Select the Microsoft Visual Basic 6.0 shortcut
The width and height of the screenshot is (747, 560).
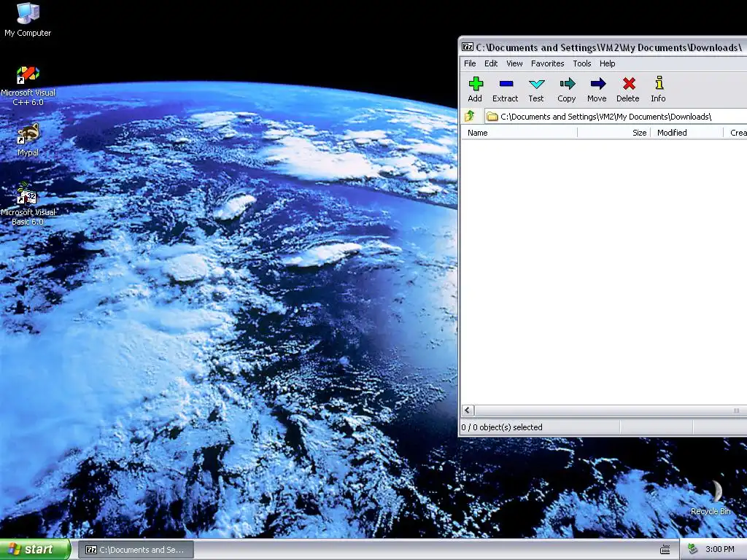(x=28, y=205)
